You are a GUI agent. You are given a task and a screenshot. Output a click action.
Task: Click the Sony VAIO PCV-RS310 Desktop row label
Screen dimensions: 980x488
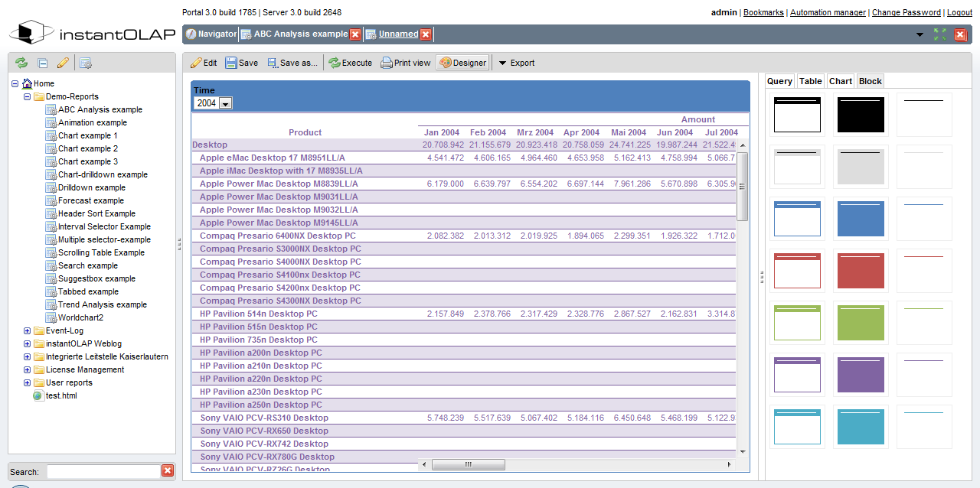pyautogui.click(x=264, y=418)
